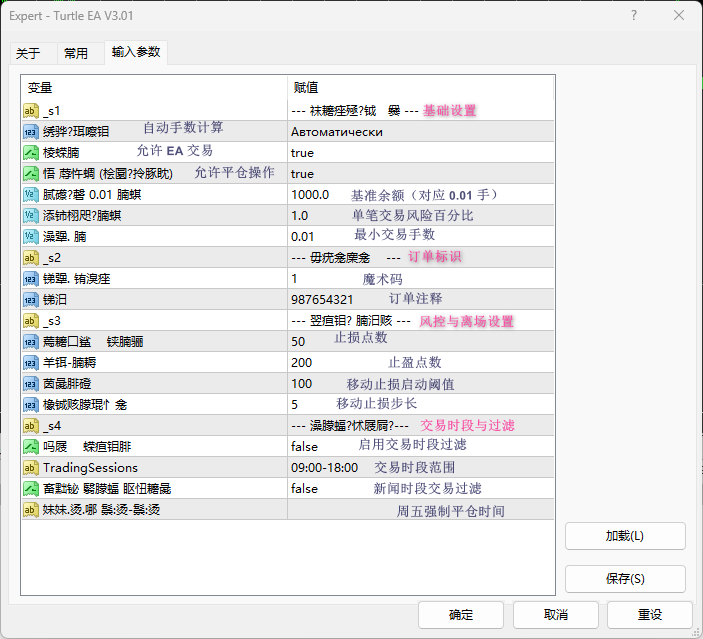This screenshot has width=703, height=639.
Task: Select the _s3 variable name
Action: [x=52, y=321]
